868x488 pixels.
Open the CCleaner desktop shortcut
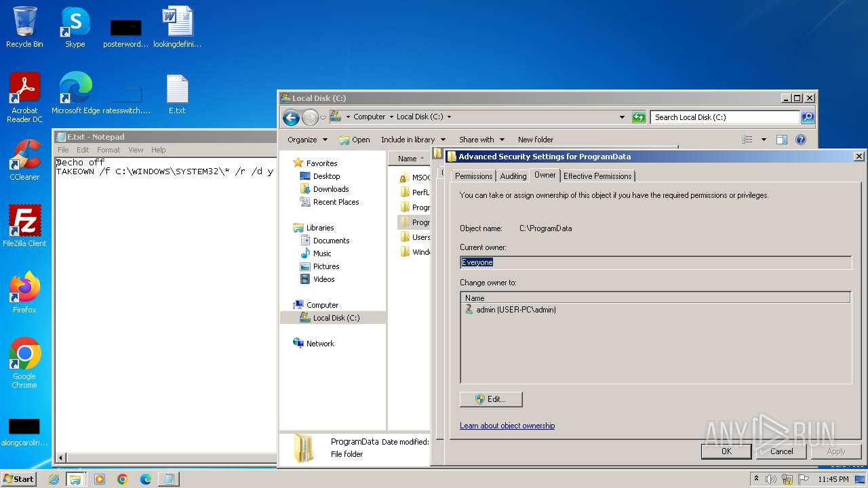24,160
